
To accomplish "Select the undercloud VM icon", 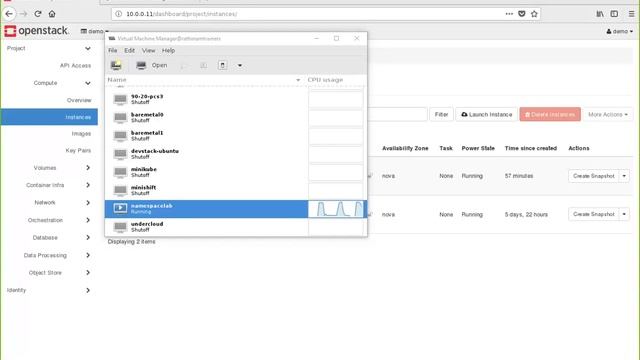I will click(x=120, y=227).
